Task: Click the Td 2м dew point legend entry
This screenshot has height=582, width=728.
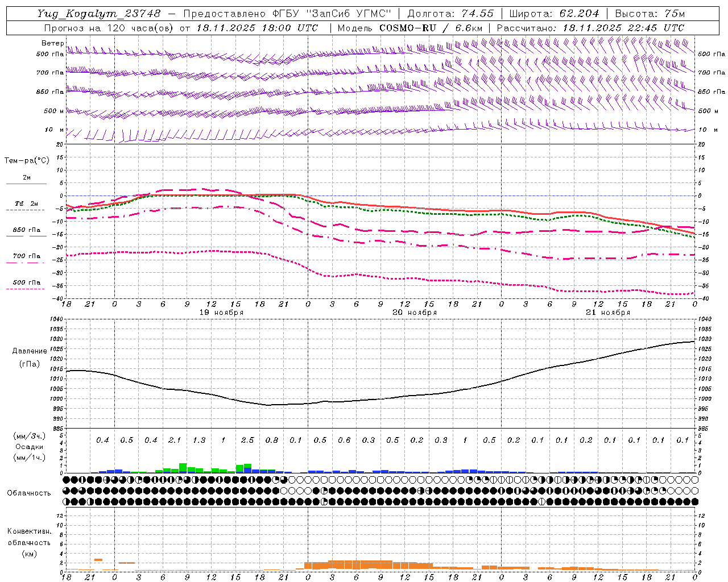Action: 26,203
